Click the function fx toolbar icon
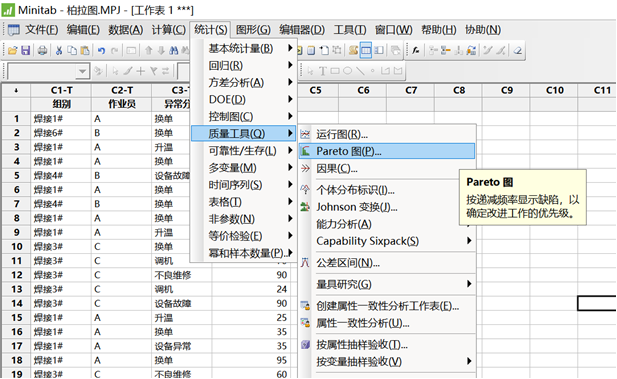The width and height of the screenshot is (617, 379). [x=416, y=50]
